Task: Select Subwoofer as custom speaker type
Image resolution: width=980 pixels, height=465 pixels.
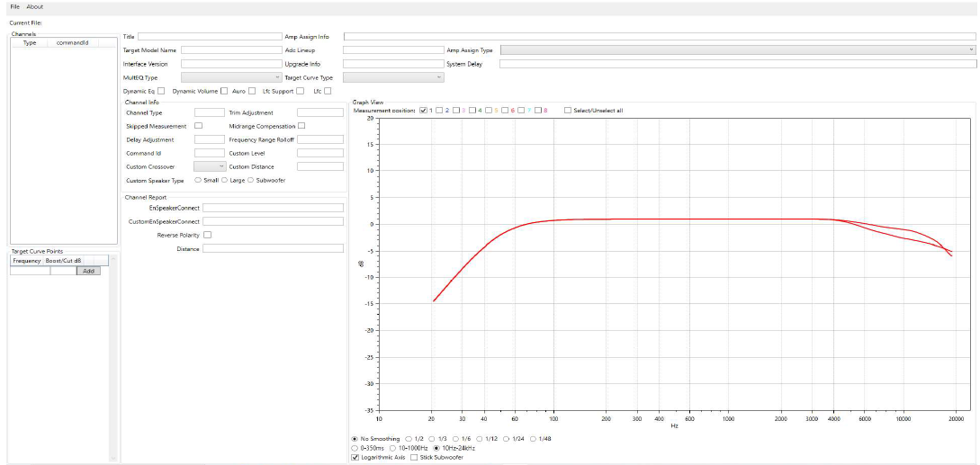Action: tap(250, 180)
